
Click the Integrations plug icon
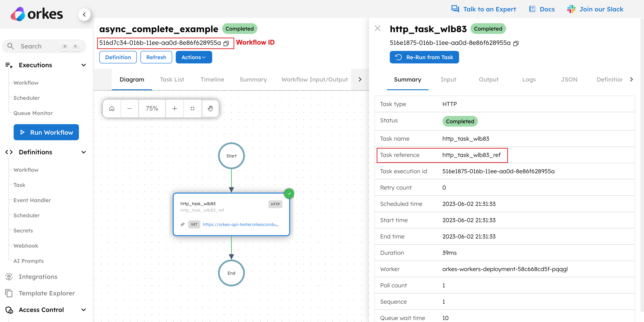tap(9, 277)
